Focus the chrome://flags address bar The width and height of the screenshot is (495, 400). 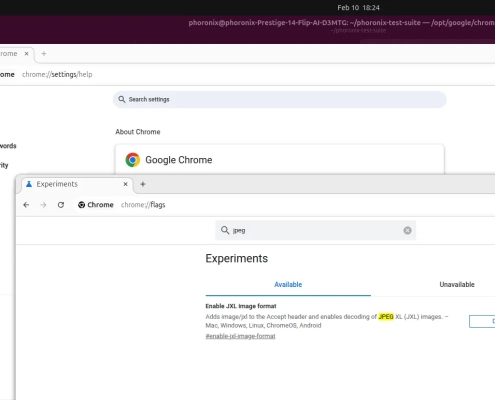click(143, 205)
